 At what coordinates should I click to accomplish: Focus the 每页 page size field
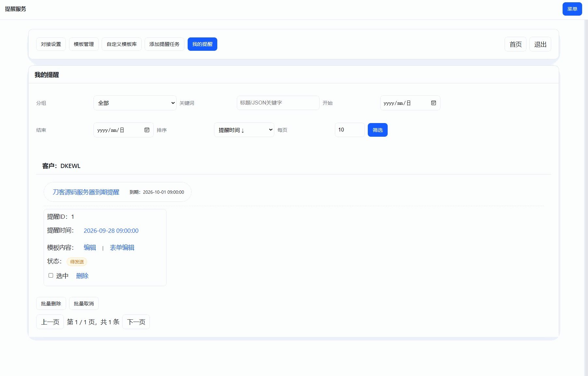tap(349, 130)
